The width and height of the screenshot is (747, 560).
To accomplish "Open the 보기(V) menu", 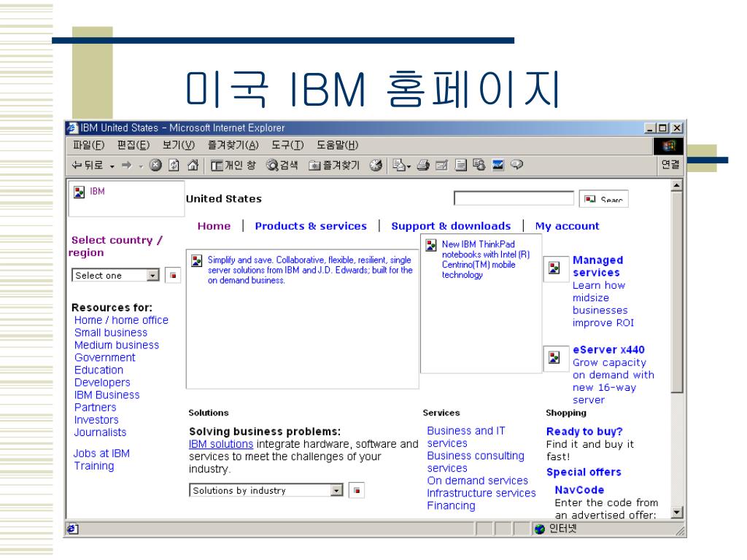I will pyautogui.click(x=178, y=145).
